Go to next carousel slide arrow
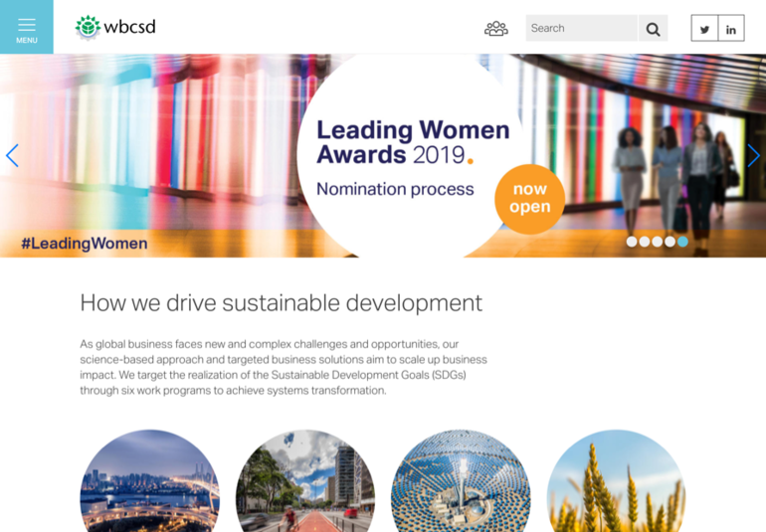The height and width of the screenshot is (532, 766). point(753,155)
